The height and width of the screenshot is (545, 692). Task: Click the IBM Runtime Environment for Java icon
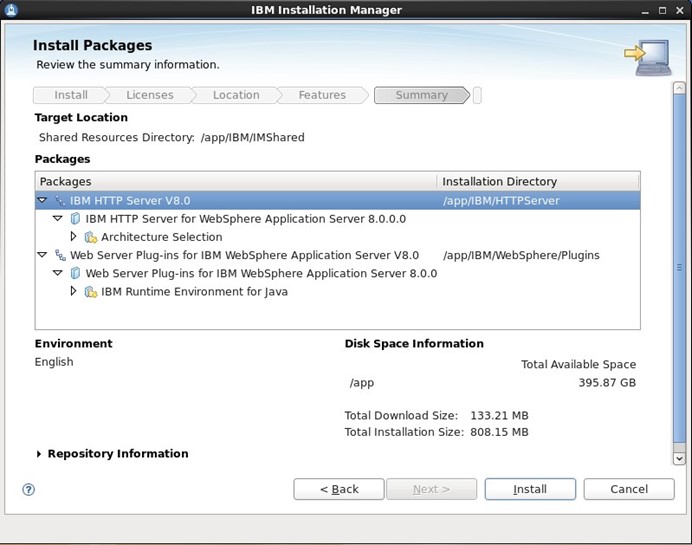(x=91, y=292)
